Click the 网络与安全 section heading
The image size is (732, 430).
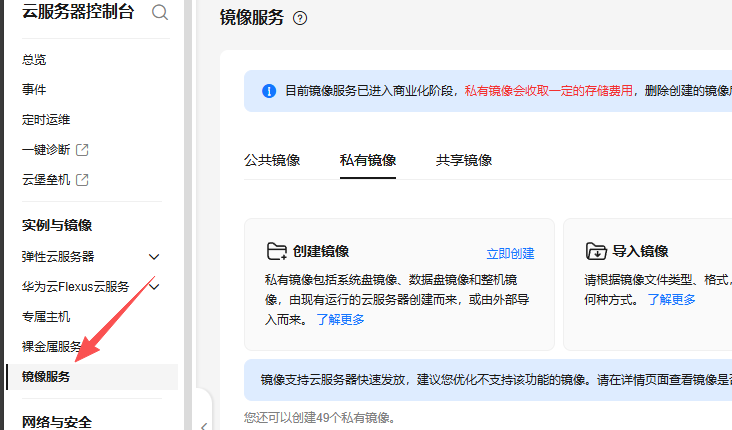[x=57, y=422]
